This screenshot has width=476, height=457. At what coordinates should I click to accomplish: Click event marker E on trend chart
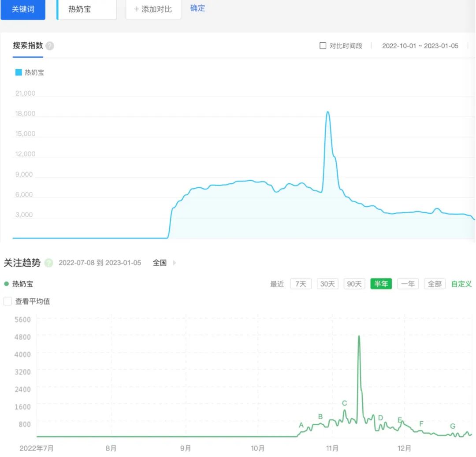[400, 420]
